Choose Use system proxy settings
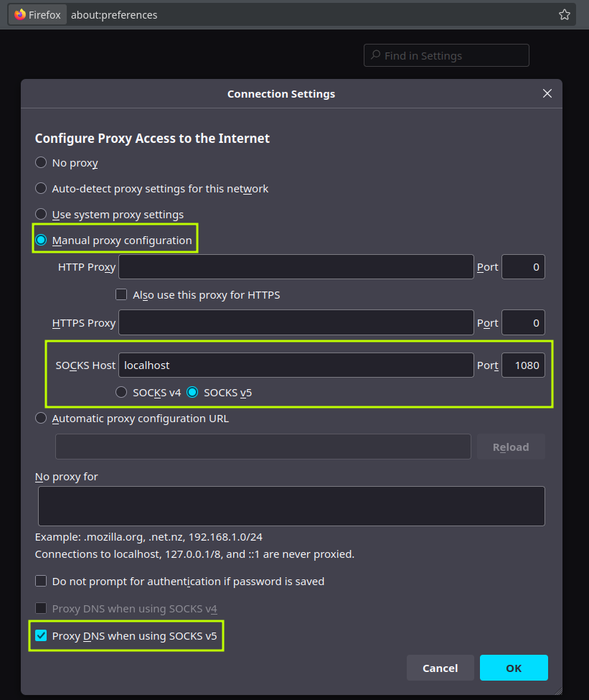This screenshot has width=589, height=700. [x=41, y=215]
